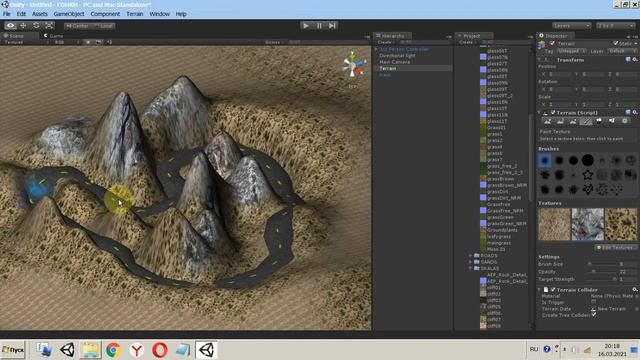Select the Paint Texture terrain tool
The width and height of the screenshot is (640, 360).
pyautogui.click(x=586, y=121)
